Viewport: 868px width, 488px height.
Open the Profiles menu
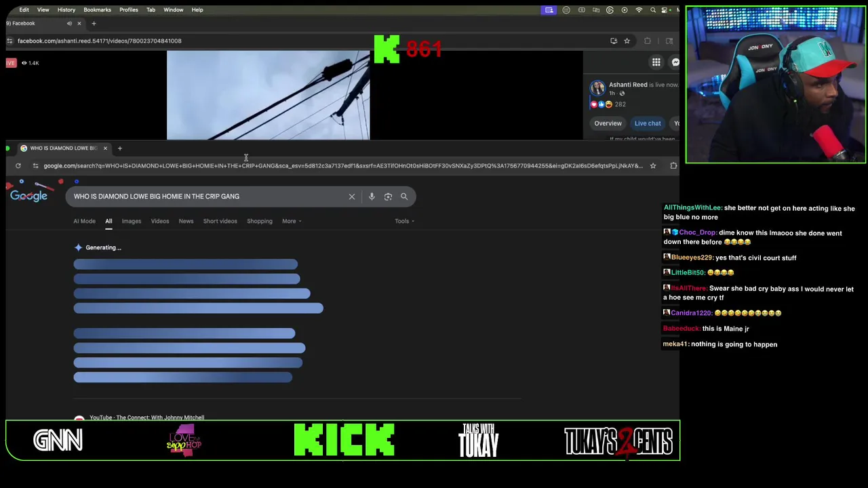pyautogui.click(x=129, y=9)
